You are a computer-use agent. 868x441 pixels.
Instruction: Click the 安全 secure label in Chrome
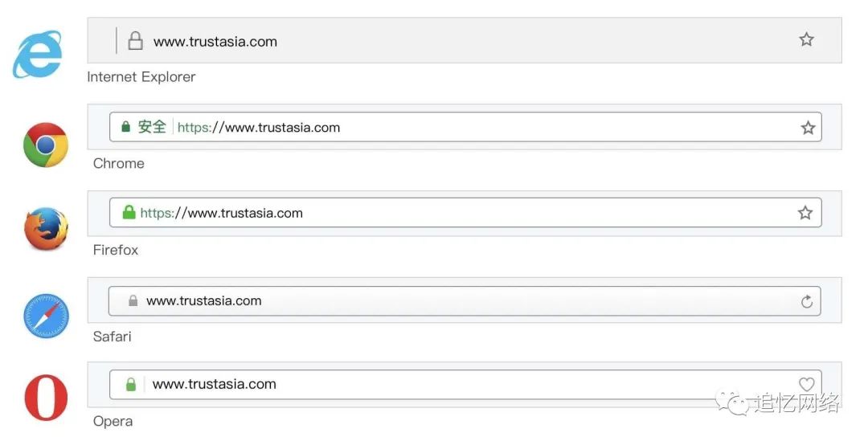point(152,127)
